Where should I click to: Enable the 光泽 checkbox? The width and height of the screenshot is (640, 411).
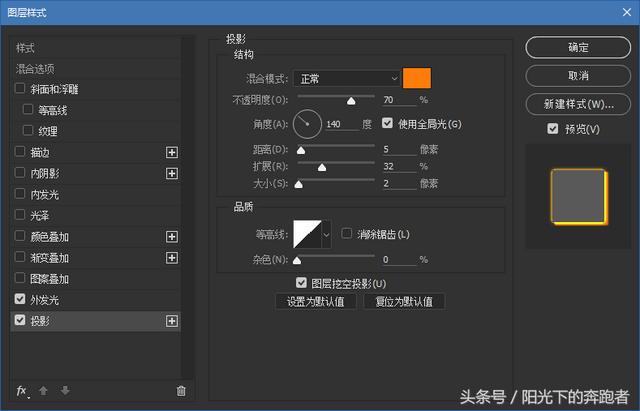point(20,215)
